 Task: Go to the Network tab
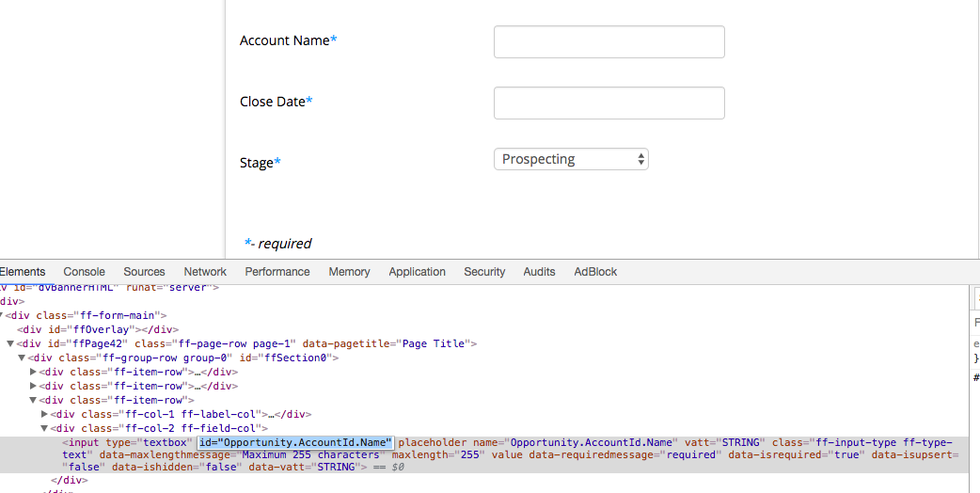(x=205, y=272)
